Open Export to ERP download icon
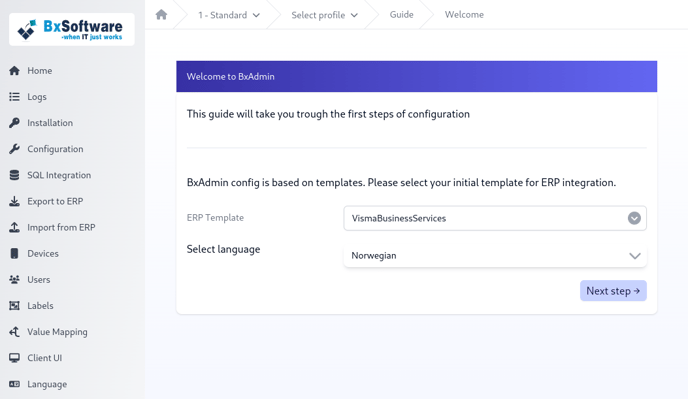 pos(14,201)
